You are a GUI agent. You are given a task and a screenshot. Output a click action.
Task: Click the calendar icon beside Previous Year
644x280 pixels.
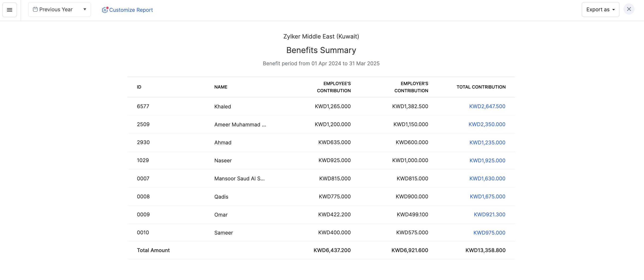(x=35, y=9)
